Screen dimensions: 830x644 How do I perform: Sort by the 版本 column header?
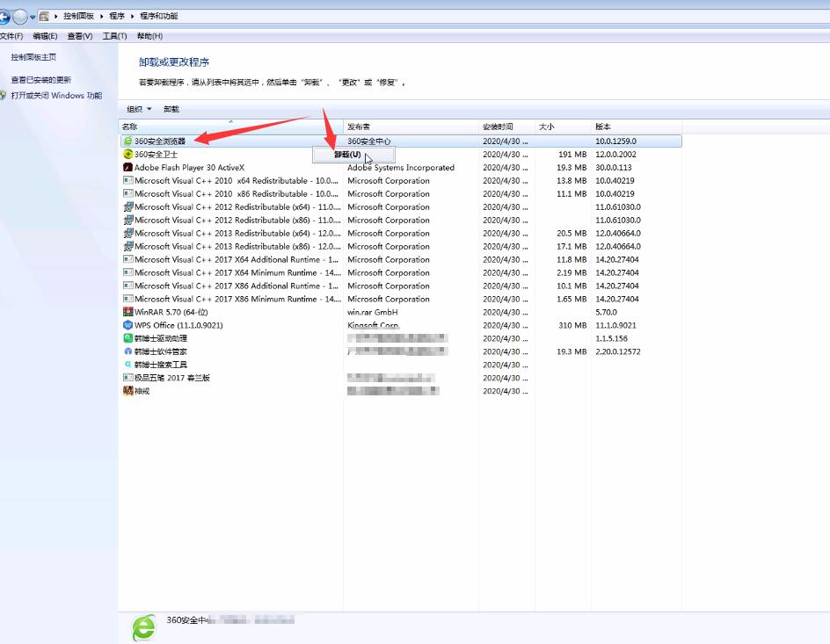637,127
